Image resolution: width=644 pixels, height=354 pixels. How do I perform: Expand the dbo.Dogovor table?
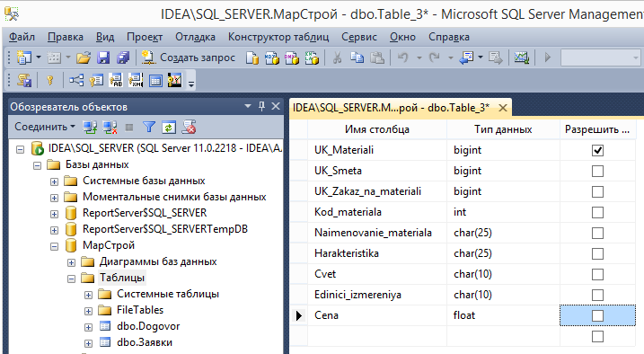pos(88,327)
